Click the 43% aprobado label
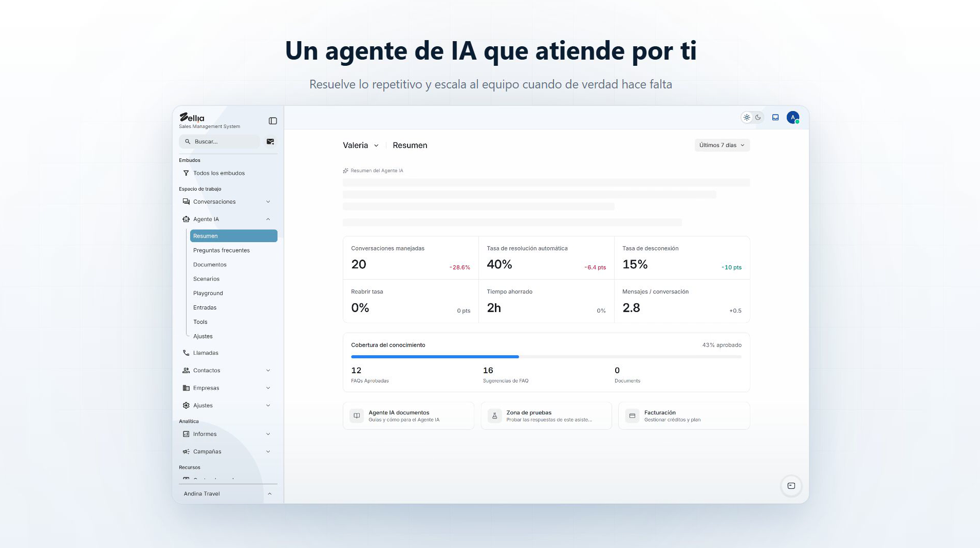The height and width of the screenshot is (548, 980). click(x=722, y=345)
